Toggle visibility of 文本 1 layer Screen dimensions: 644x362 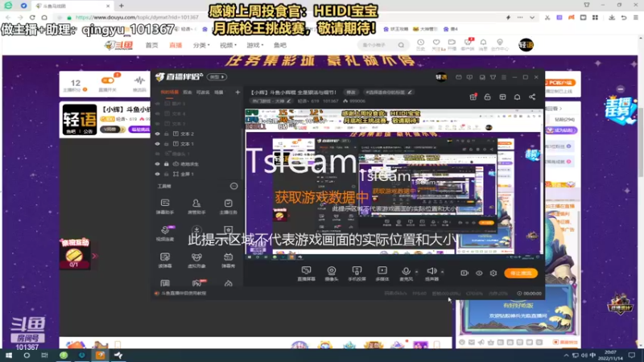pyautogui.click(x=157, y=144)
